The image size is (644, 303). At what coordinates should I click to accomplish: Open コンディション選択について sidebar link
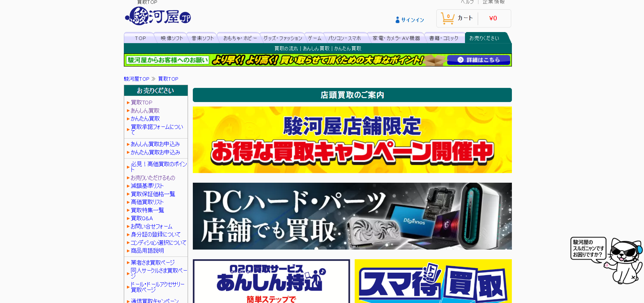(x=158, y=243)
